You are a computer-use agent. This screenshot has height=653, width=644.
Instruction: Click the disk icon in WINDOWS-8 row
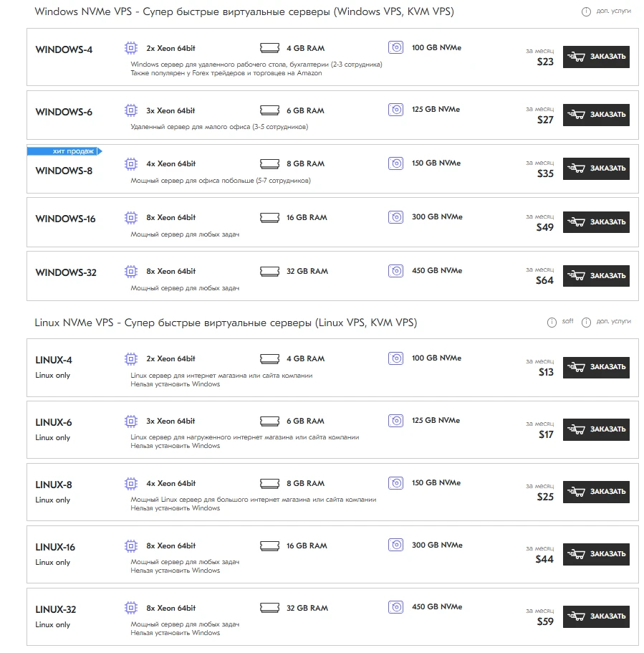[x=395, y=163]
